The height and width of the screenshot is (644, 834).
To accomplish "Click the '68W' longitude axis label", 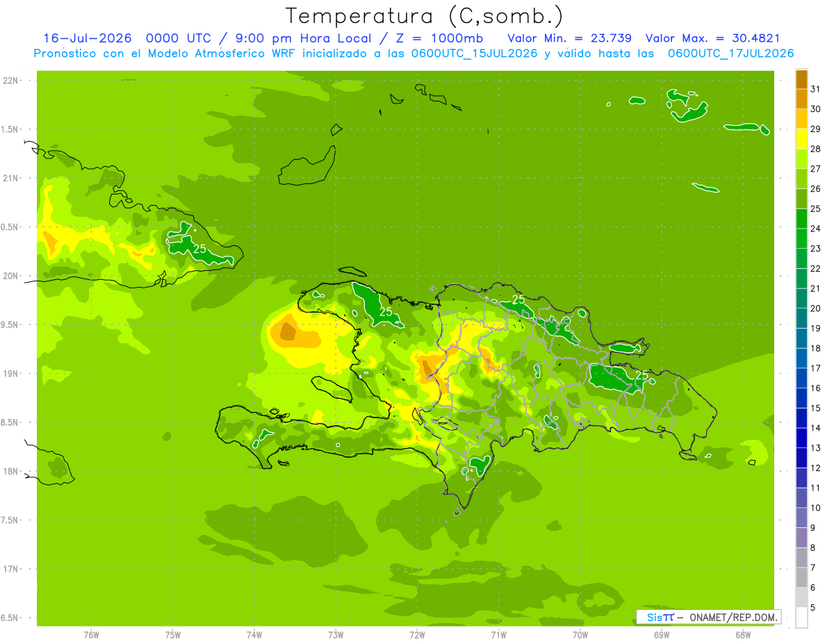I will (743, 635).
